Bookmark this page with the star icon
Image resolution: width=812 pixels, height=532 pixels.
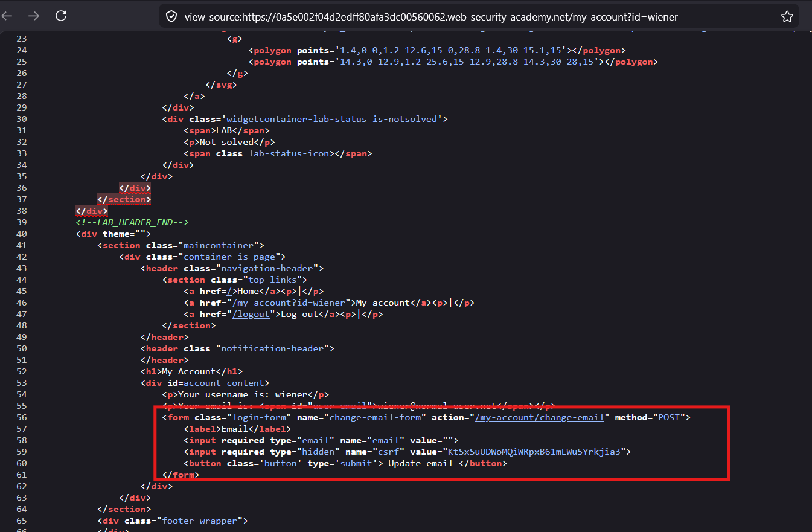pyautogui.click(x=787, y=17)
